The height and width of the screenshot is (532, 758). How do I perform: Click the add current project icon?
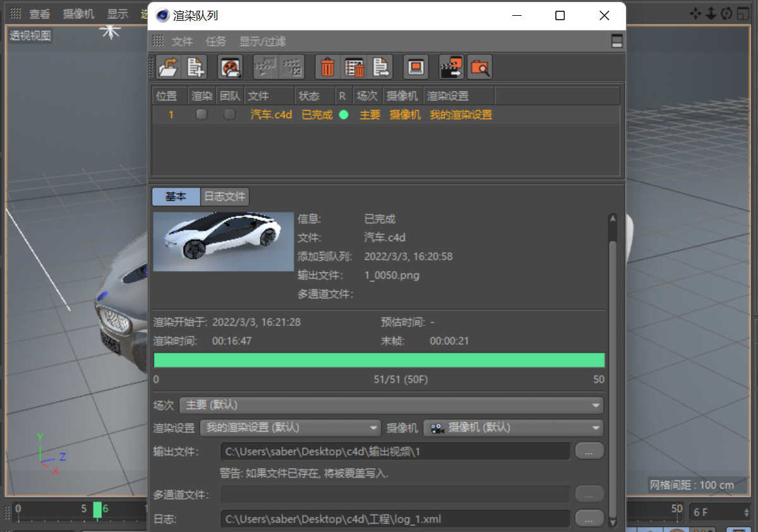point(195,67)
